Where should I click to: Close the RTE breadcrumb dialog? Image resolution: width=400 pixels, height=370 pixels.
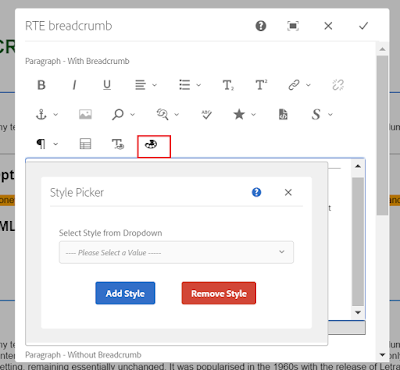tap(328, 26)
